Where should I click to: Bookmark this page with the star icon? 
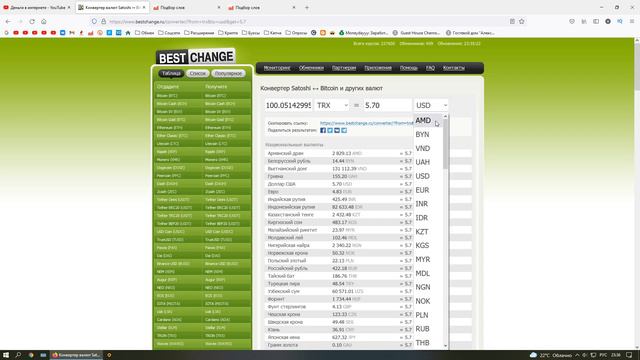(x=522, y=21)
